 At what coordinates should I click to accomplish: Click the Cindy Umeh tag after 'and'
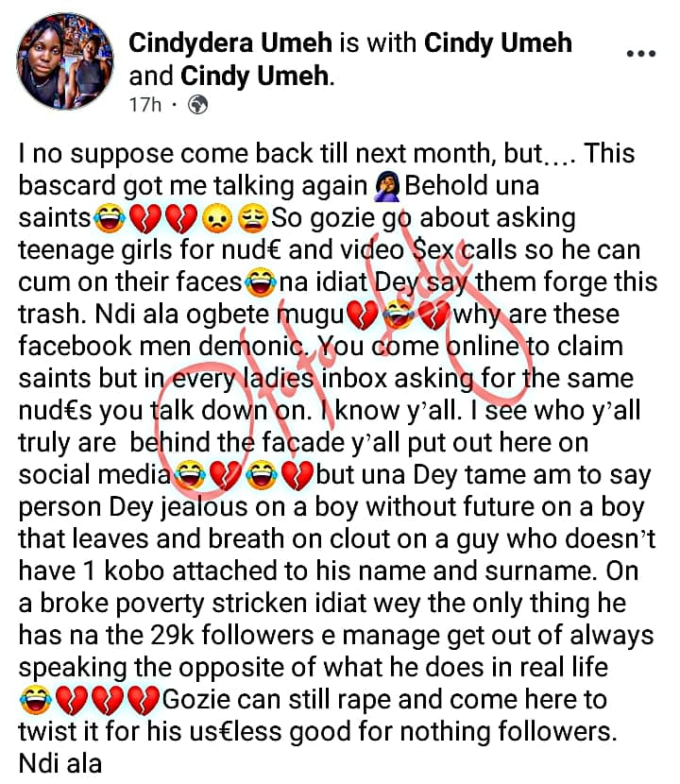[254, 76]
